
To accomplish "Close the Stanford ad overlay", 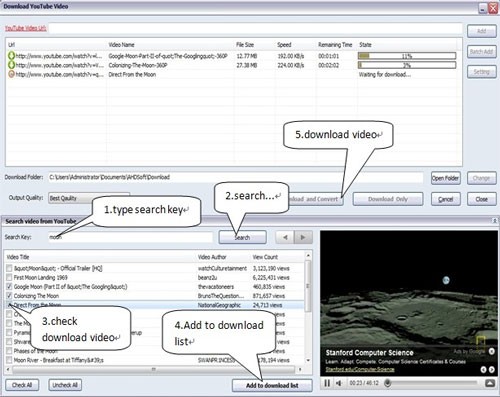I will (491, 351).
